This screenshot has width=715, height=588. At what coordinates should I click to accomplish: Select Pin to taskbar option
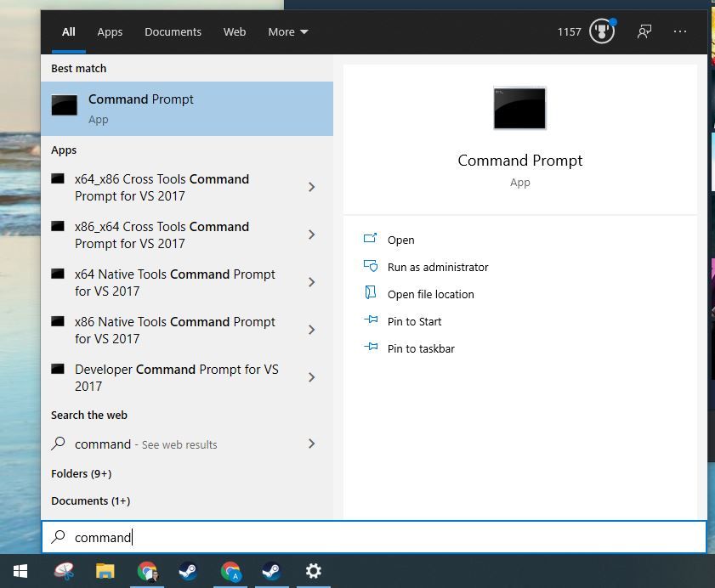pos(421,348)
